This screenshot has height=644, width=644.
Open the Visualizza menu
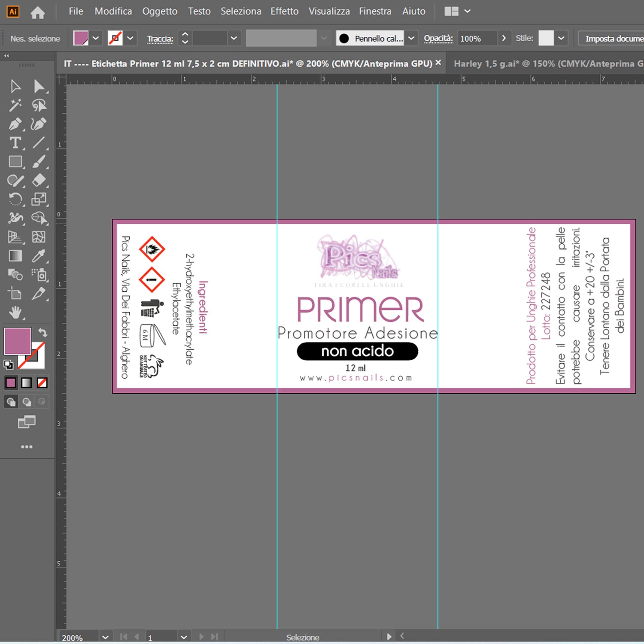(x=329, y=11)
